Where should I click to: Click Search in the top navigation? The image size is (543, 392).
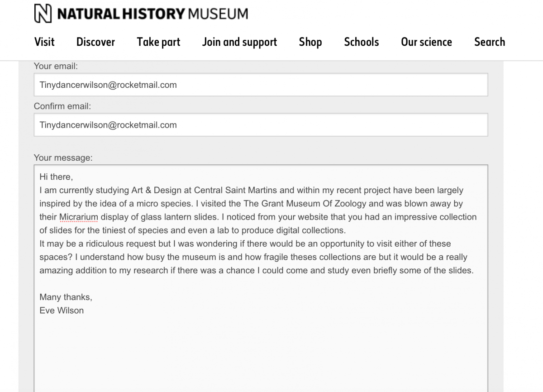(490, 42)
